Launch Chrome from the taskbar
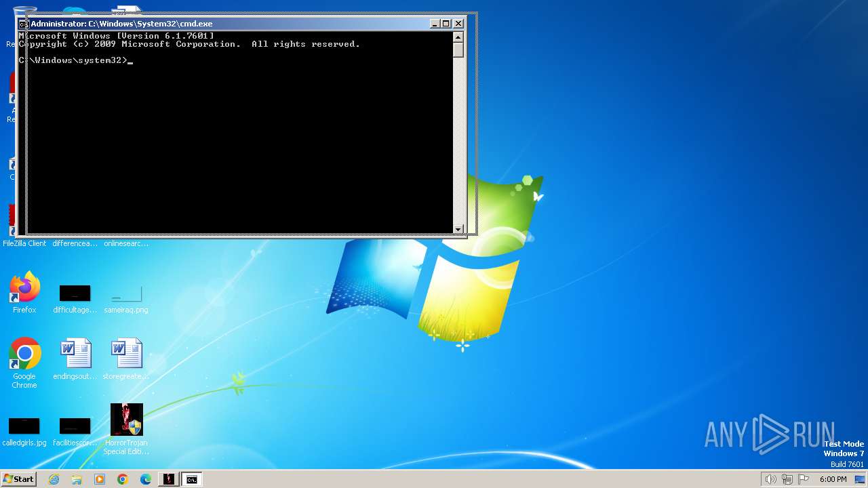868x488 pixels. tap(123, 479)
